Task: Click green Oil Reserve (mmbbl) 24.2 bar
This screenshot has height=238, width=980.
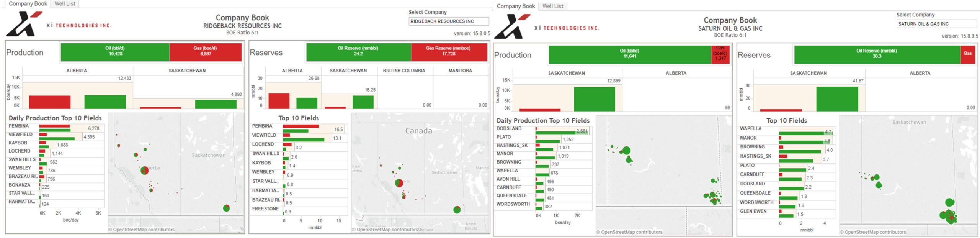Action: [x=358, y=52]
